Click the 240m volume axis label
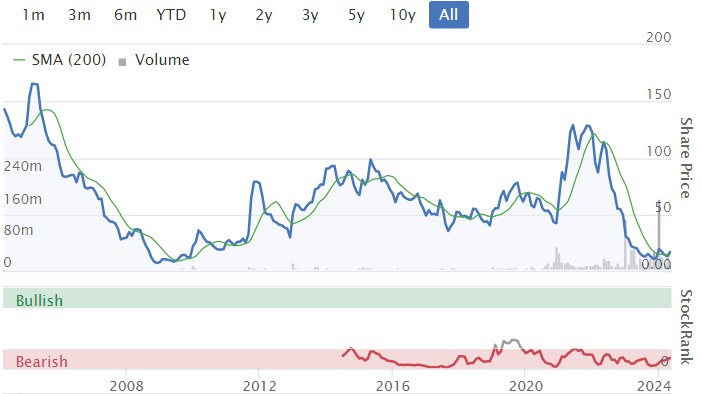 pos(22,166)
